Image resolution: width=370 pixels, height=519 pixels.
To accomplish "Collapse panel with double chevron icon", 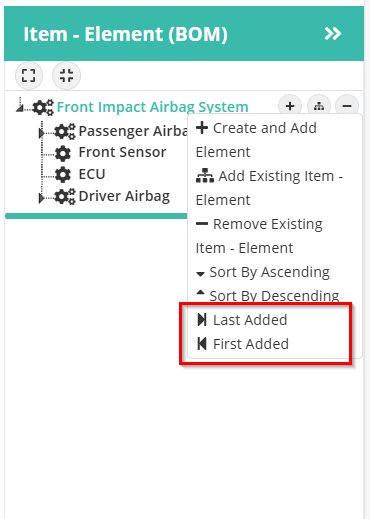I will click(333, 33).
